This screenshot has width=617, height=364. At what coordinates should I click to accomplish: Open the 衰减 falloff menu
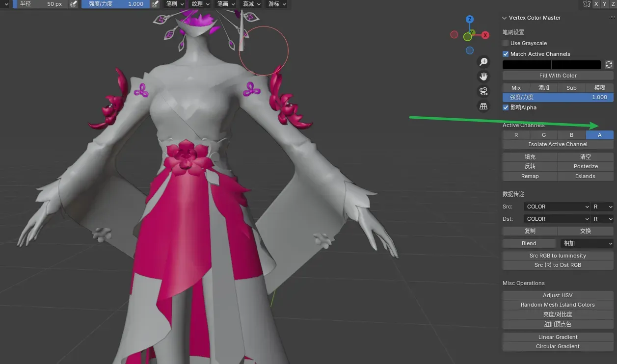(x=251, y=4)
